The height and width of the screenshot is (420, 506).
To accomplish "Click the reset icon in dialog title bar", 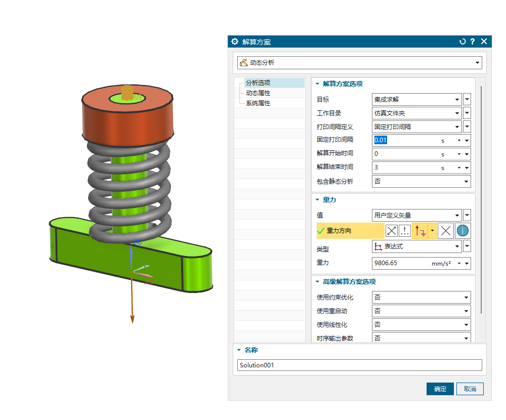I will point(462,41).
